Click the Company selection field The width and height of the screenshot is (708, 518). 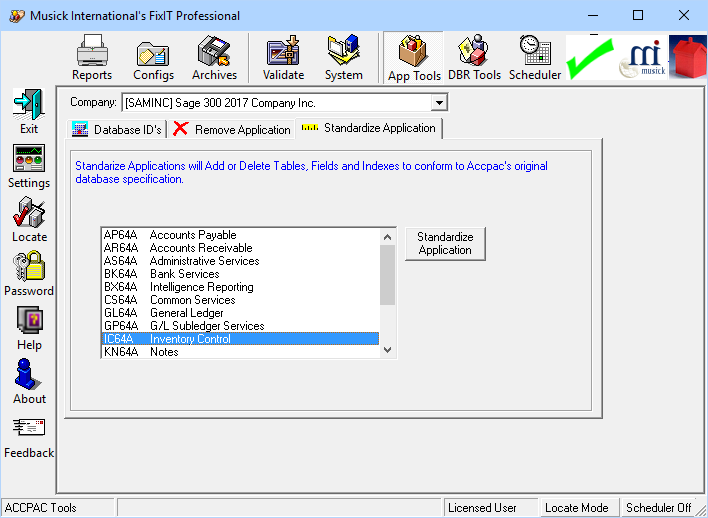pos(284,103)
